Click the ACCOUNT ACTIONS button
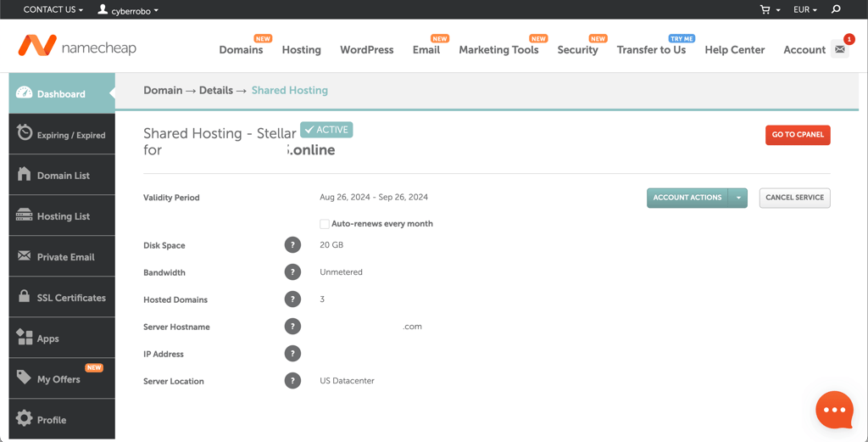Screen dimensions: 868x442 point(687,198)
